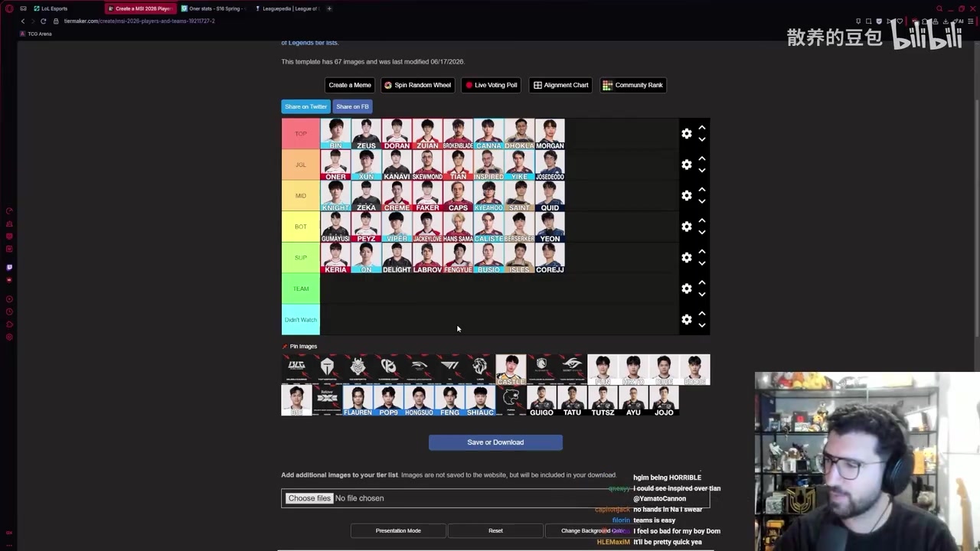Select the FURIA panther logo image

point(511,400)
